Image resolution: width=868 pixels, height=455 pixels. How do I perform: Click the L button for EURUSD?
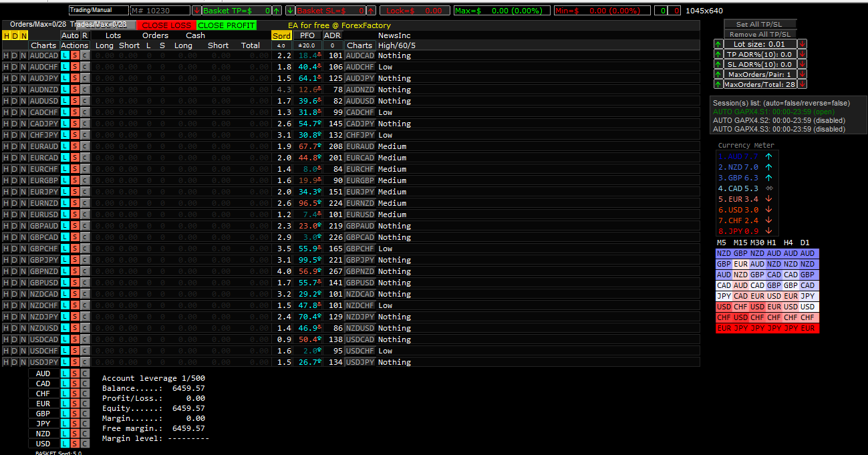(65, 214)
